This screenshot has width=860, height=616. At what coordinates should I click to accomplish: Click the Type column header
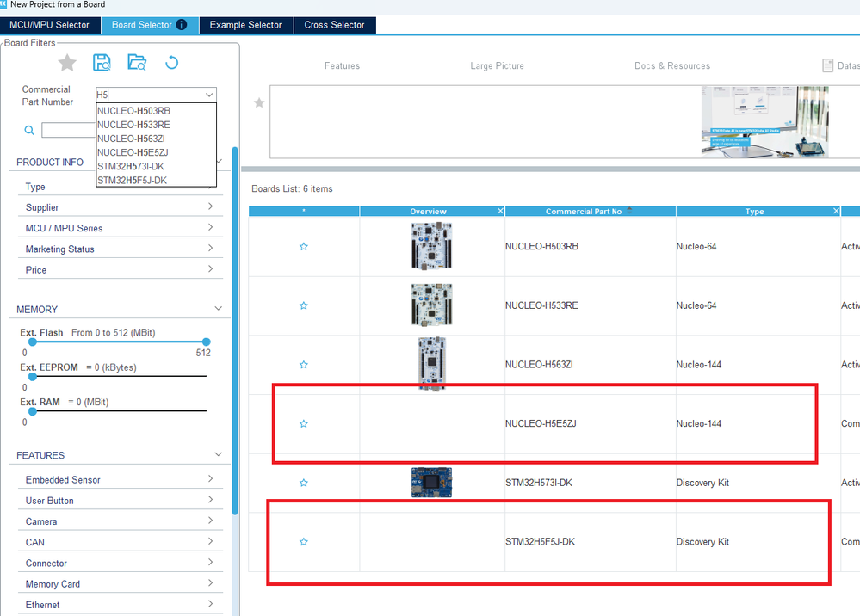(x=758, y=211)
